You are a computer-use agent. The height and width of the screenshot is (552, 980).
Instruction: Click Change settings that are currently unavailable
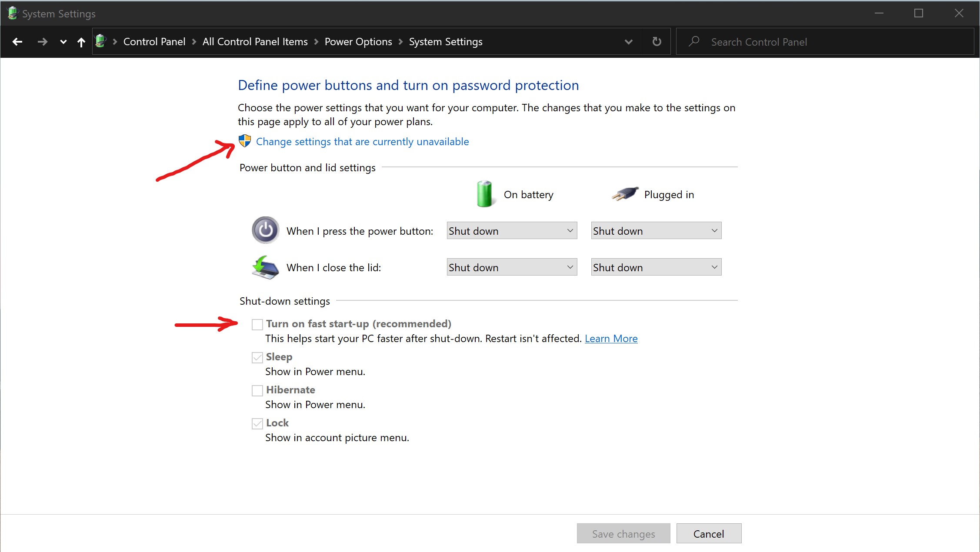(362, 142)
